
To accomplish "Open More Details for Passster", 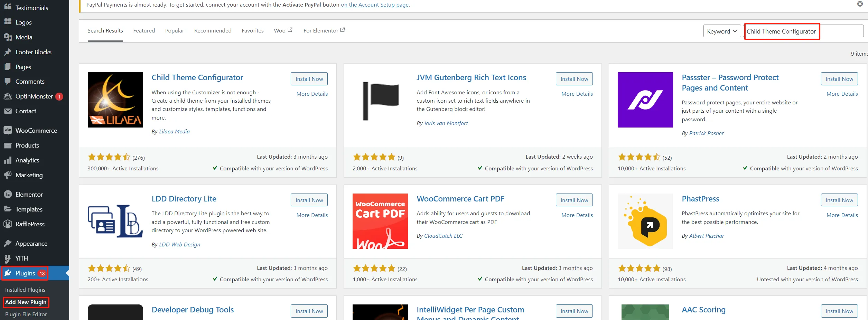I will 842,94.
